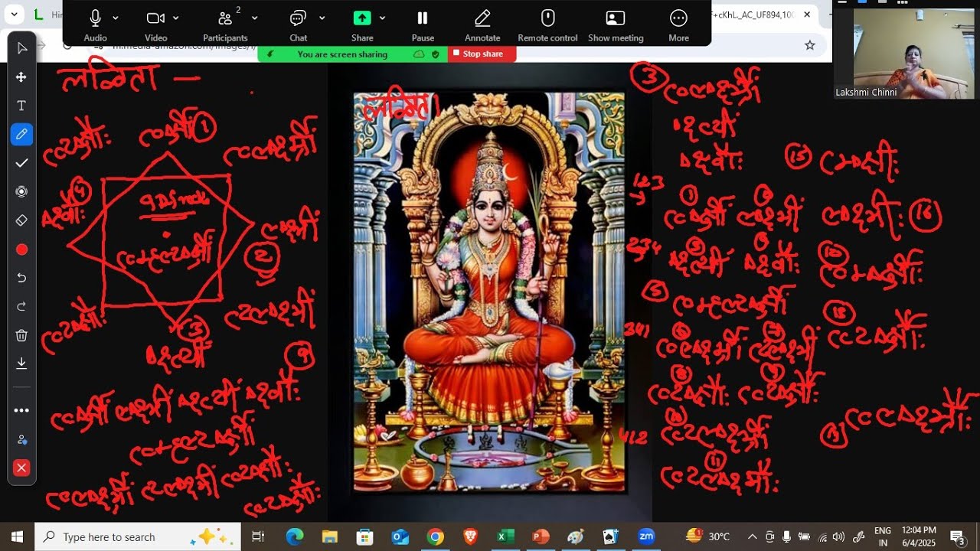Click the green Share button
The height and width of the screenshot is (551, 980).
(362, 24)
